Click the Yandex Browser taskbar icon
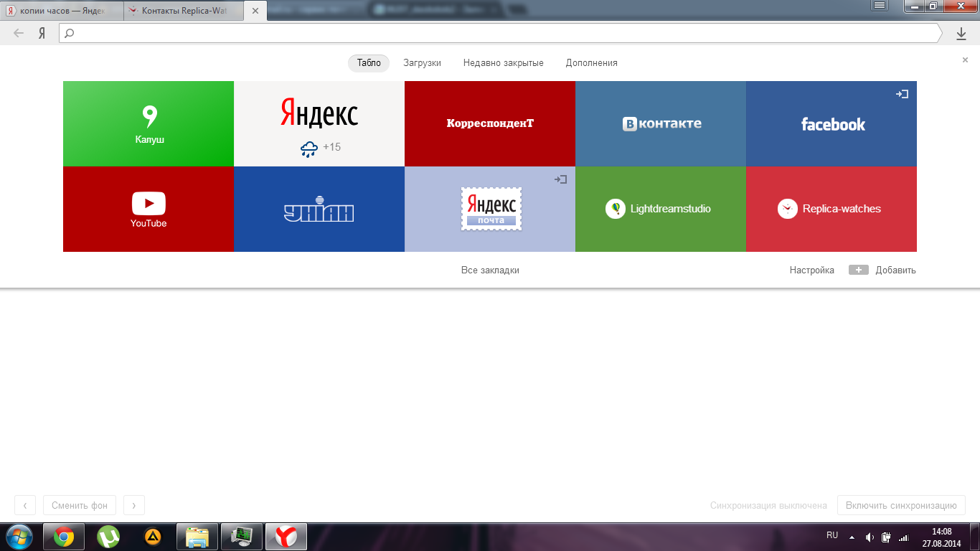Screen dimensions: 980x551 pos(286,537)
